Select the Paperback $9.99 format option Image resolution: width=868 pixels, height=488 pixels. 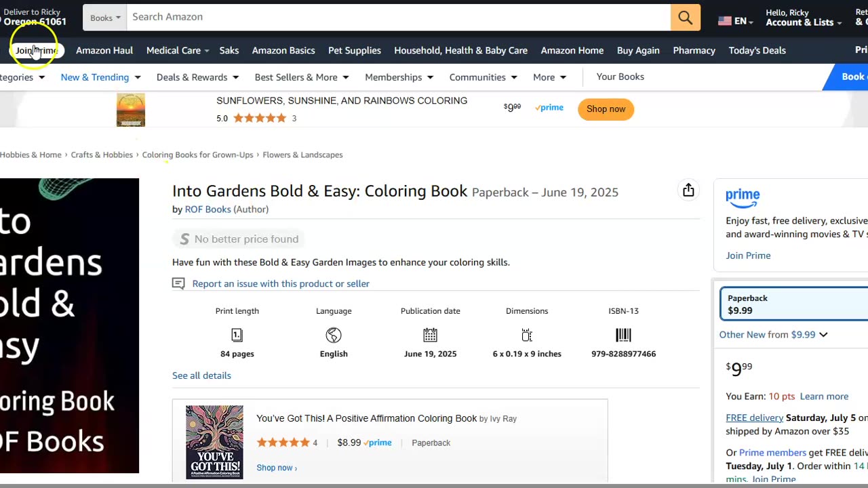click(x=794, y=304)
